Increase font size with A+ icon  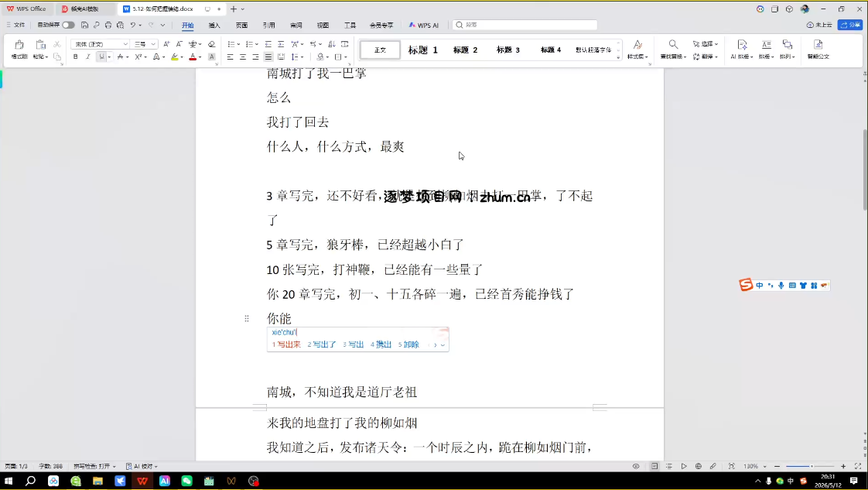point(166,44)
